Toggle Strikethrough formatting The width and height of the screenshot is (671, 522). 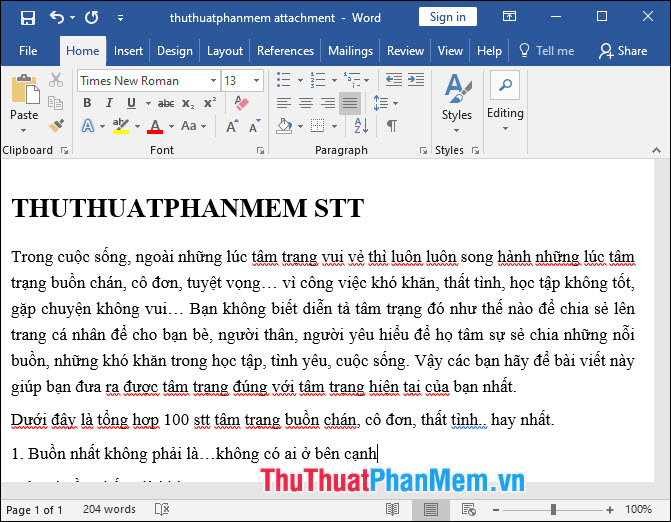point(166,103)
